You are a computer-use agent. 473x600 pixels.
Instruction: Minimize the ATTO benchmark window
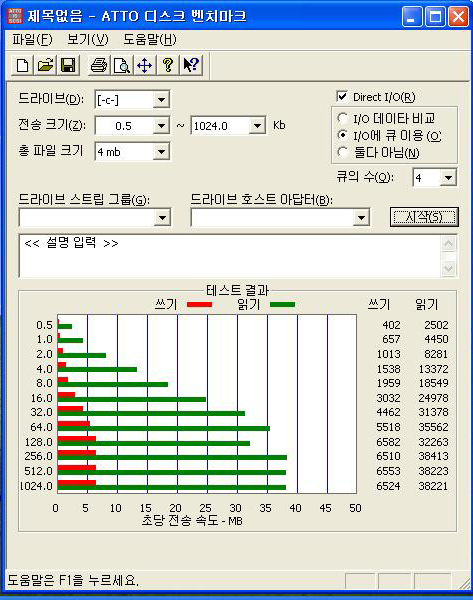point(411,17)
